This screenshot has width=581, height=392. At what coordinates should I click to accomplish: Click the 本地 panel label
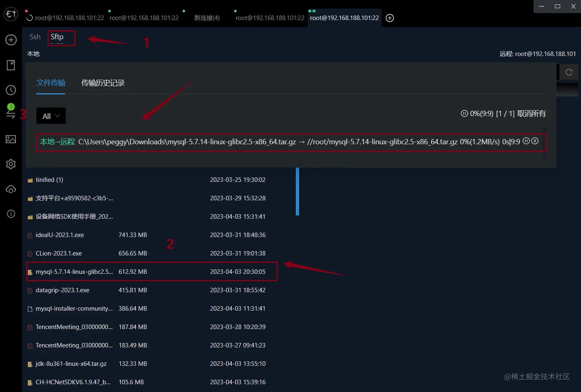pyautogui.click(x=34, y=54)
